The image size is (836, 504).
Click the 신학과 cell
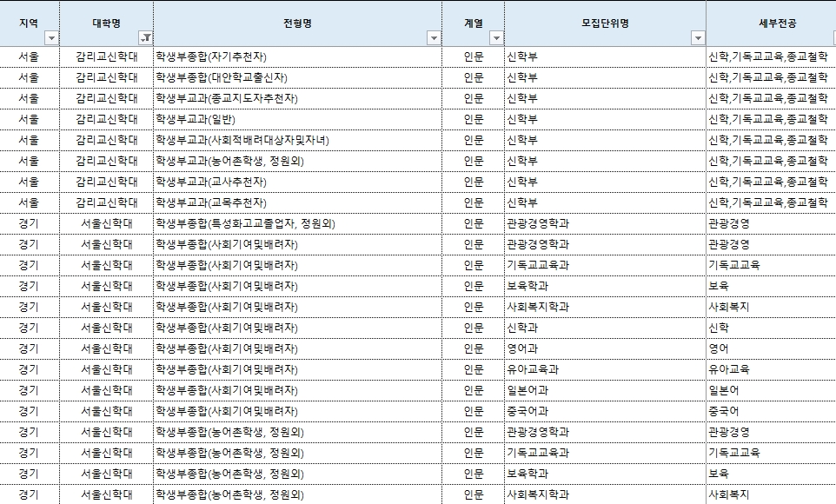605,328
